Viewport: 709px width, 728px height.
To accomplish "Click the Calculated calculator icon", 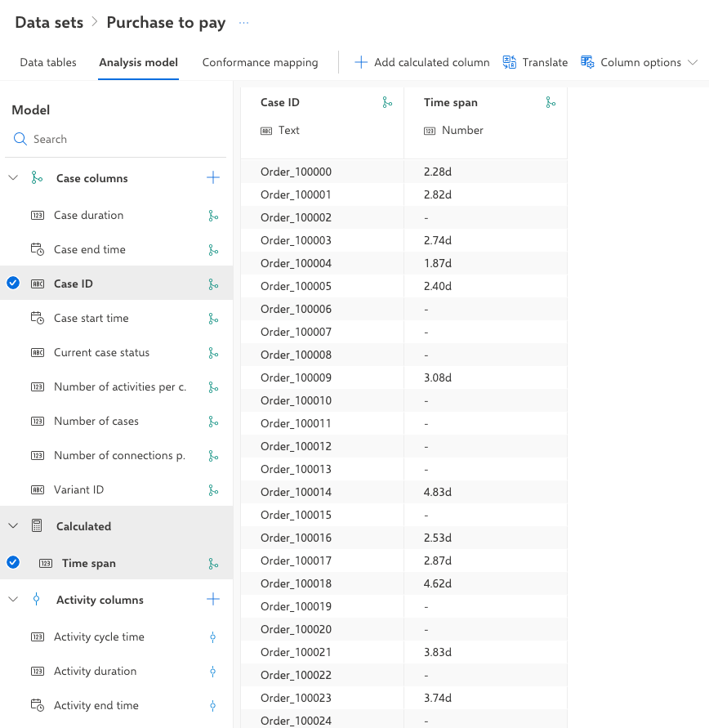I will click(x=37, y=525).
